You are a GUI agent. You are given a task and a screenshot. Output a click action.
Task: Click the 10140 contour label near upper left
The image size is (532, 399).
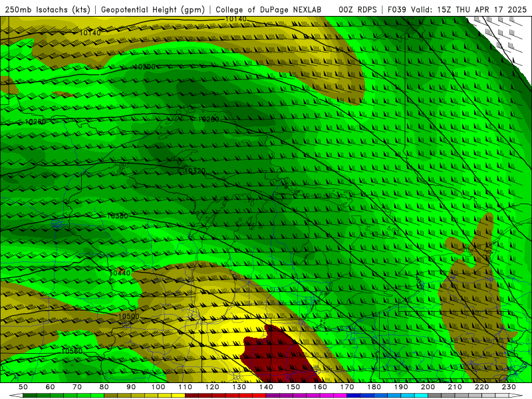(x=90, y=33)
